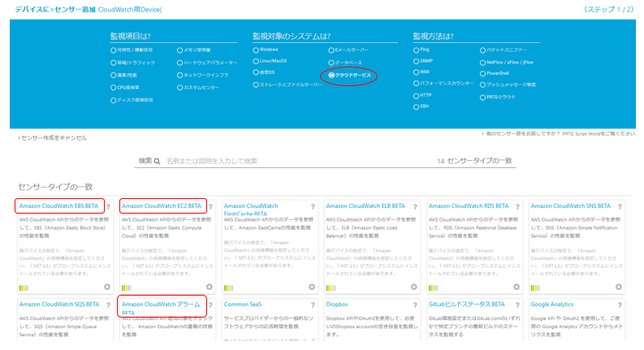Open the Google Analytics sensor
Screen dimensions: 644x350
coord(552,305)
